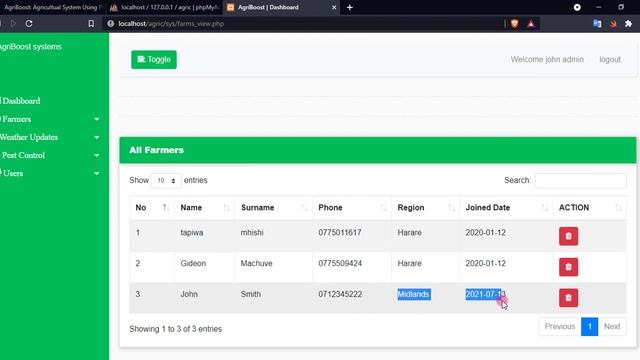Expand the Users sidebar menu
The width and height of the screenshot is (640, 360).
click(50, 173)
